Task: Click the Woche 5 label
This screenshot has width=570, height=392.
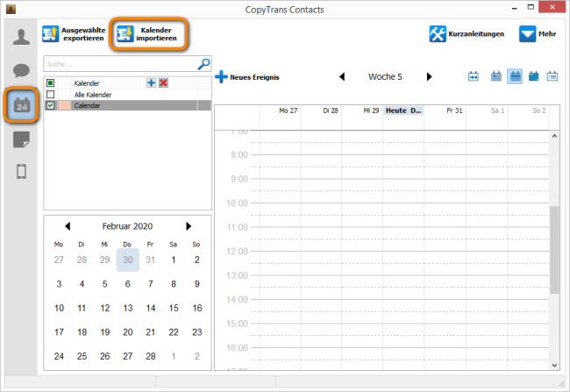Action: click(385, 76)
